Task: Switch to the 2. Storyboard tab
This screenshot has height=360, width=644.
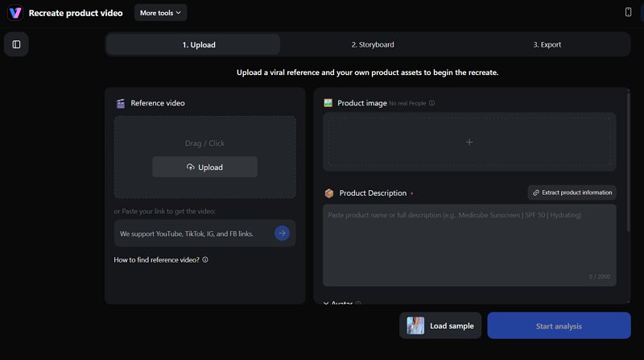Action: [373, 44]
